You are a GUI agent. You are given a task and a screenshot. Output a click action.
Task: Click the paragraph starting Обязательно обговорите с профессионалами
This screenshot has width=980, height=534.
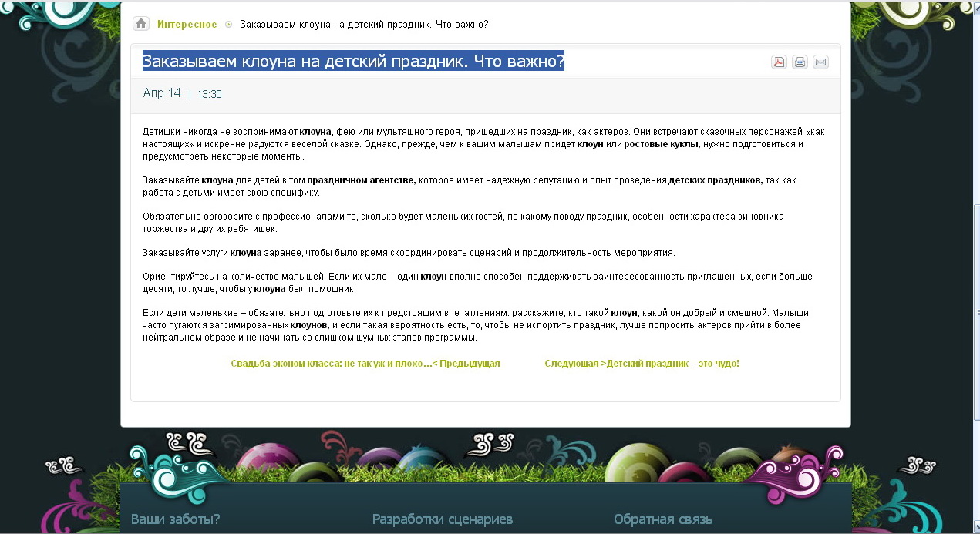click(463, 223)
